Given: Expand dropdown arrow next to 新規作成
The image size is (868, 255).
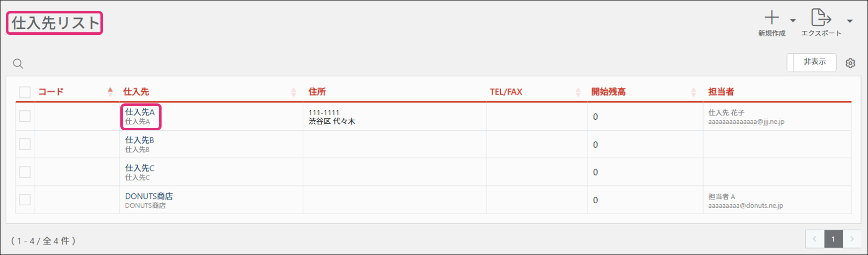Looking at the screenshot, I should (793, 21).
